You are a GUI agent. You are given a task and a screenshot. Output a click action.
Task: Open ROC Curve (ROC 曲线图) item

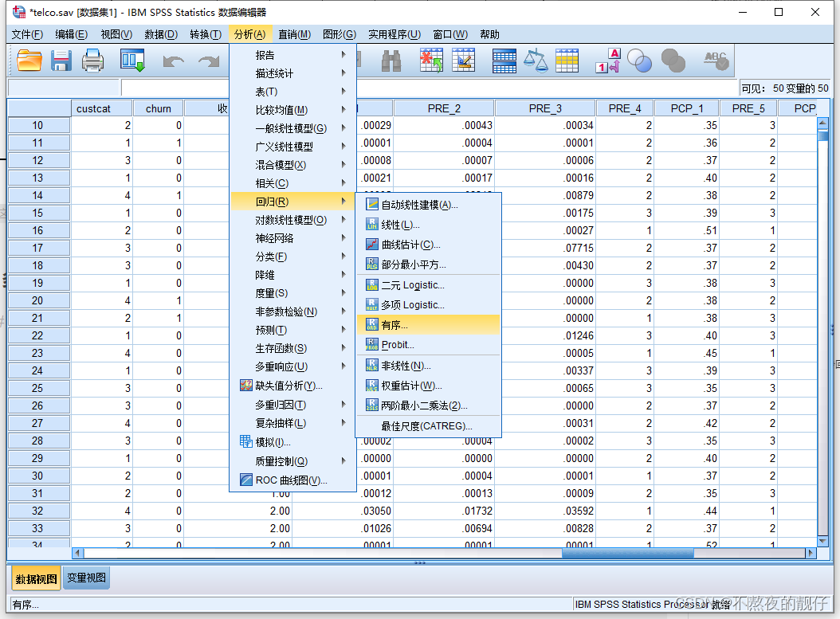pyautogui.click(x=292, y=480)
